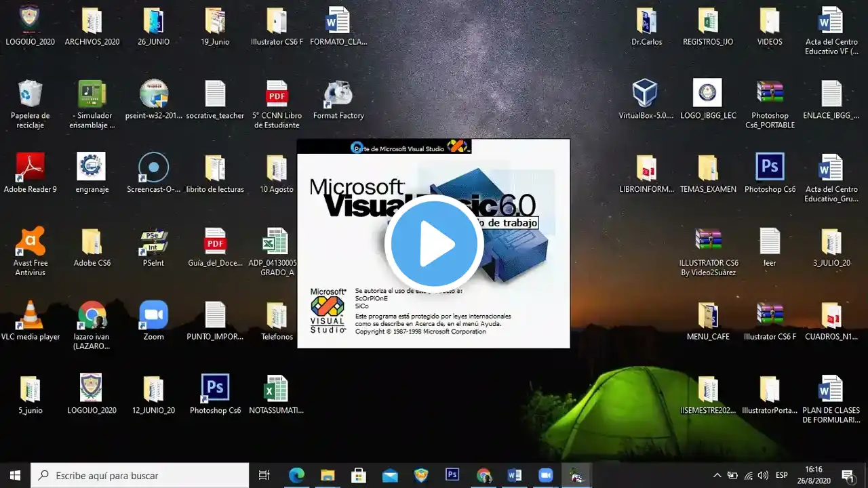Open the PUNTO_IMPOR... text file
Viewport: 868px width, 488px height.
tap(215, 314)
